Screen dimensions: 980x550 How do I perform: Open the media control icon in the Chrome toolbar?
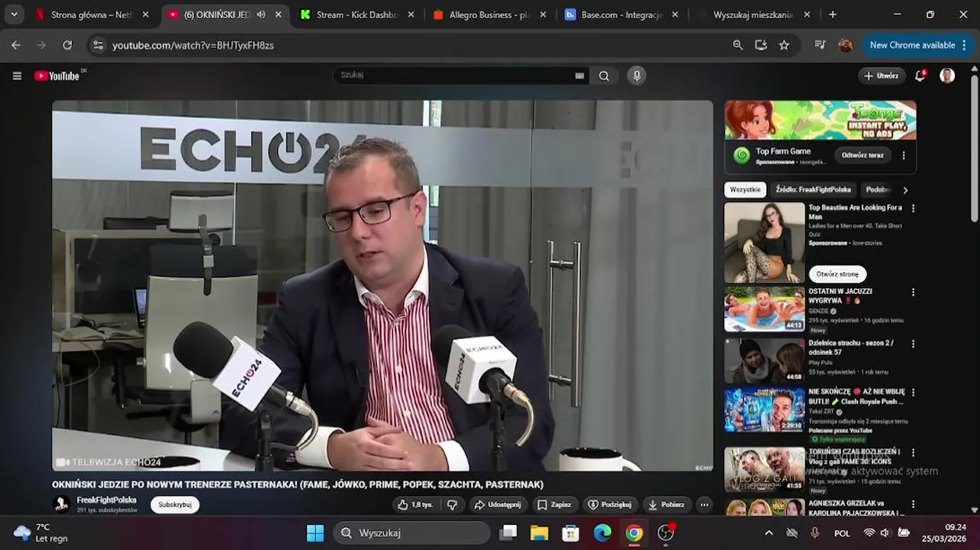coord(820,45)
